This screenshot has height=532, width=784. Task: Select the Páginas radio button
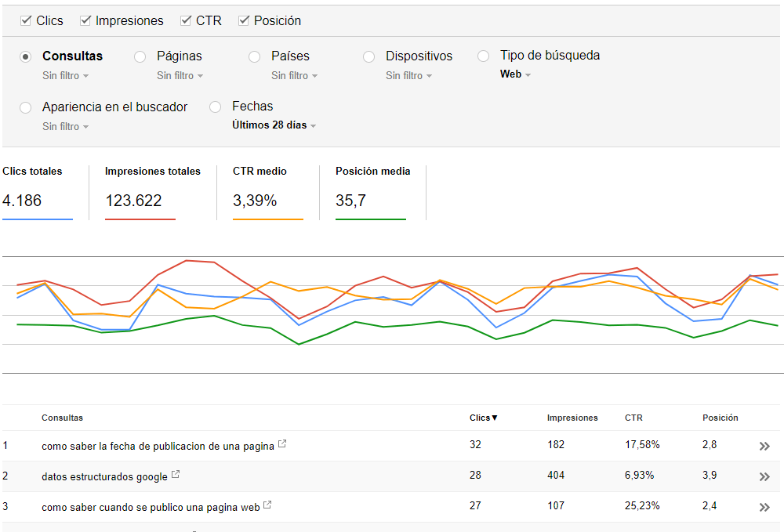click(140, 56)
